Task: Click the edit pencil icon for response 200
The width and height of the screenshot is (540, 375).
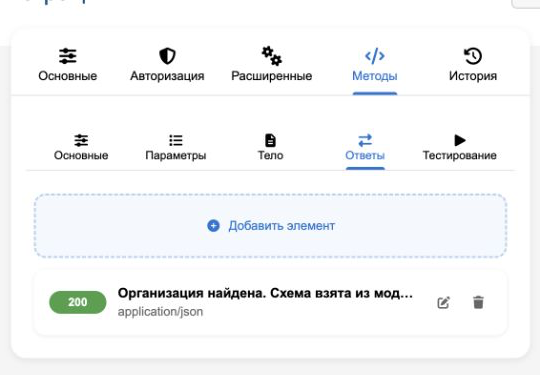Action: pyautogui.click(x=443, y=303)
